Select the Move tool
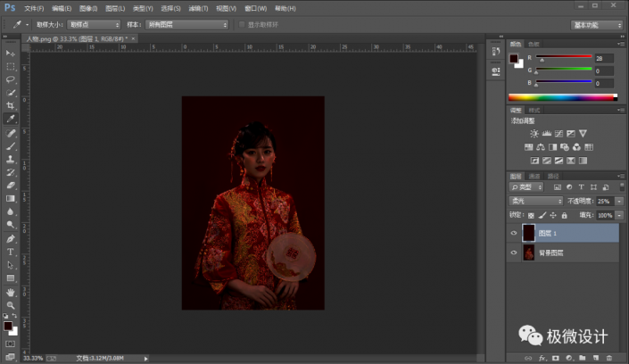 (11, 54)
